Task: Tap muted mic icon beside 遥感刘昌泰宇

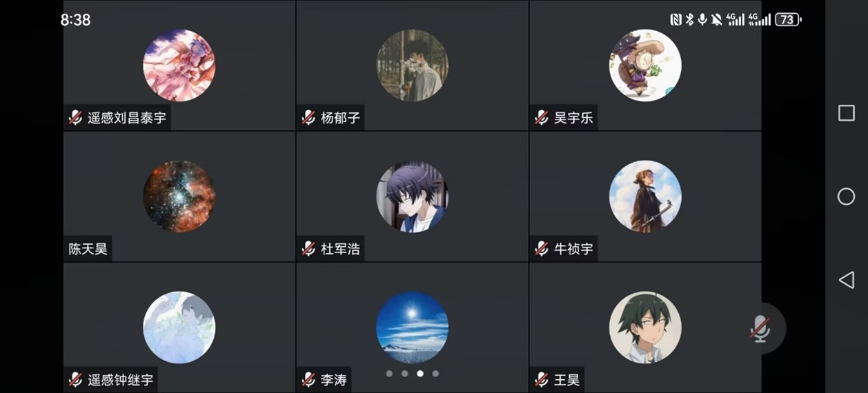Action: [75, 118]
